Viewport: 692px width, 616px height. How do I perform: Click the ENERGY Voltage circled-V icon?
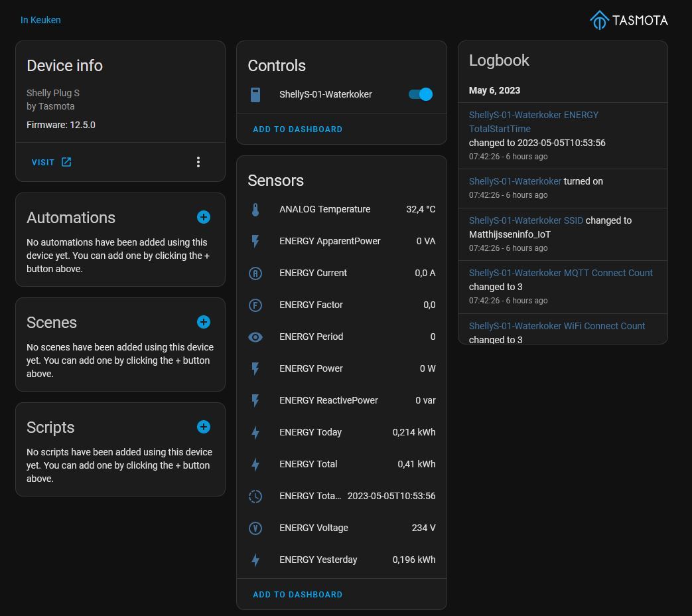[255, 528]
